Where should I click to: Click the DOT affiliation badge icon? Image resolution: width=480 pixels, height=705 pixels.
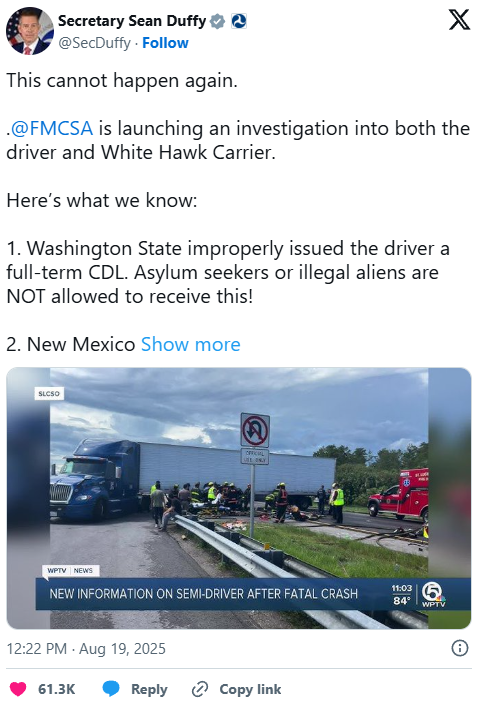(239, 21)
